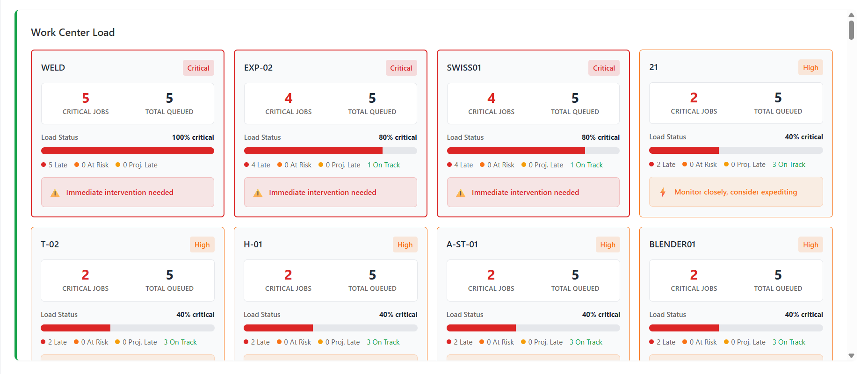Click EXP-02 load status progress bar
868x374 pixels.
point(331,151)
